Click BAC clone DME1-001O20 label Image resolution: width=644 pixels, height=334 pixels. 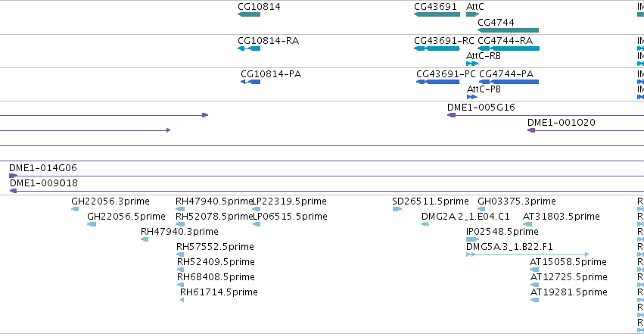561,123
